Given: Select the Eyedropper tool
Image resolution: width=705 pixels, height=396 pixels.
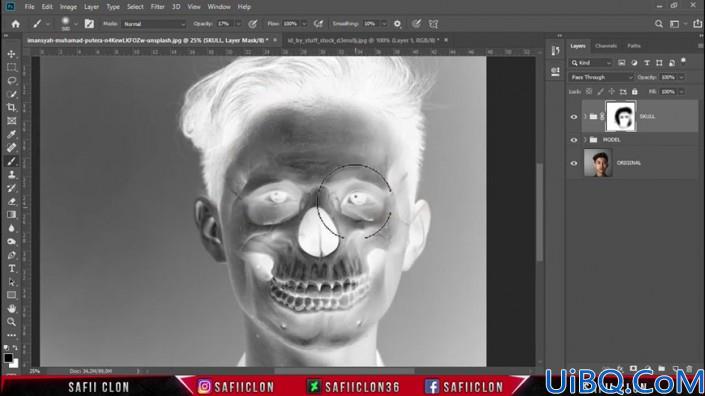Looking at the screenshot, I should 12,134.
